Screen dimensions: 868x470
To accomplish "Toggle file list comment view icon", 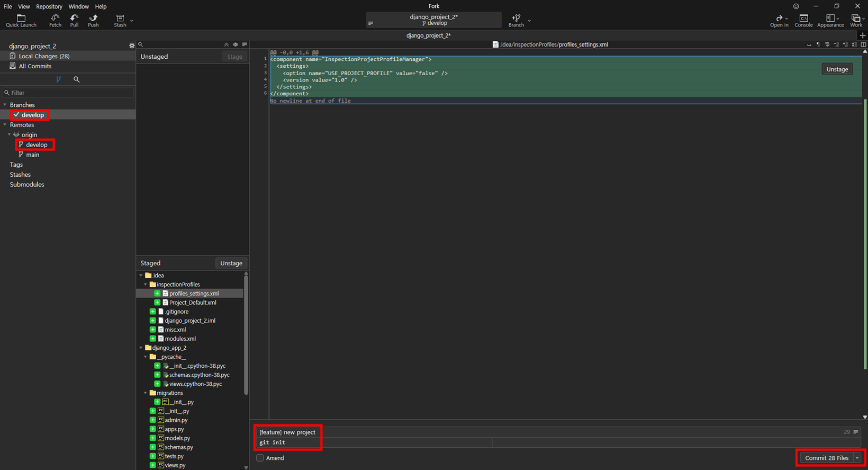I will pos(245,44).
